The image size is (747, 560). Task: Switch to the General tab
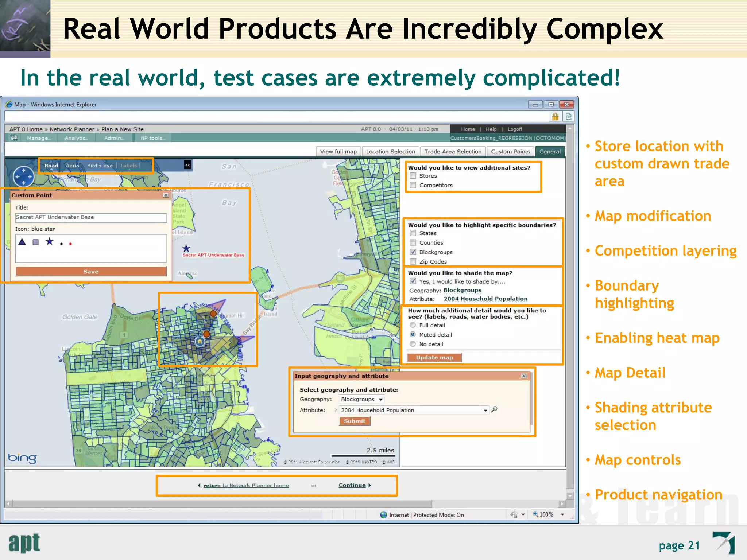(x=550, y=152)
